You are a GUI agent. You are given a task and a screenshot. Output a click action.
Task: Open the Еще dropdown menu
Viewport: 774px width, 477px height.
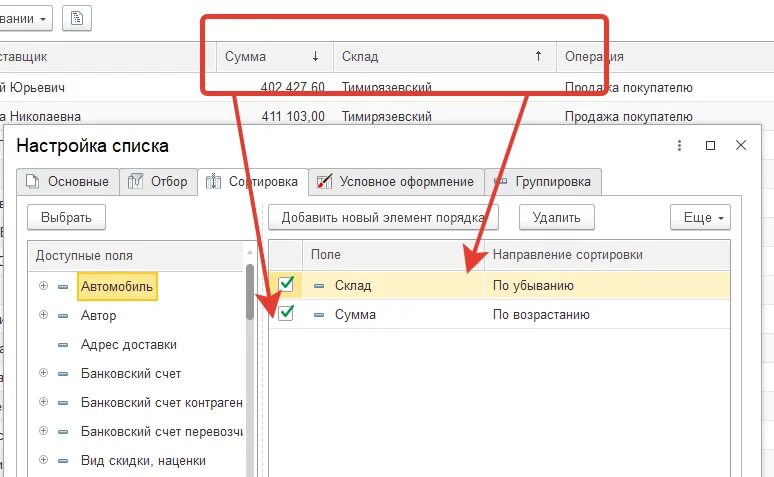pos(700,217)
